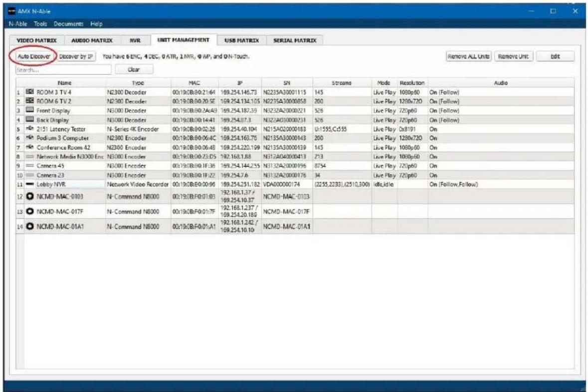Click the ROOM 6 TV 2 decoder icon

coord(29,101)
